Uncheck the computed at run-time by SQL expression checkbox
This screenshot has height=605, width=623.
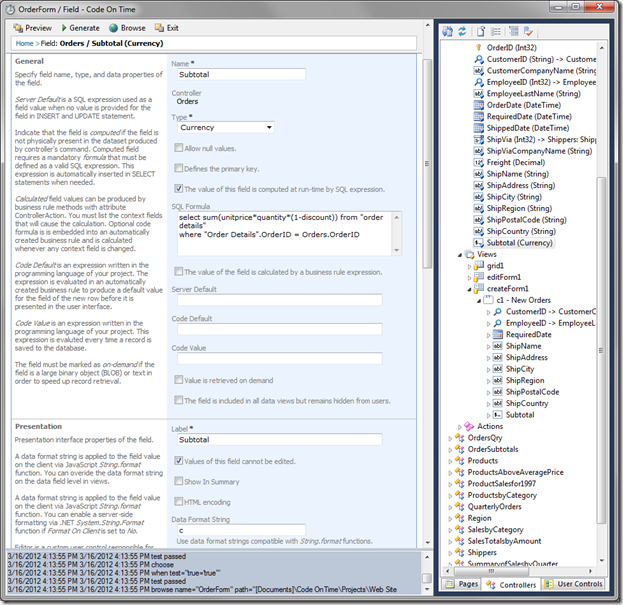(178, 189)
